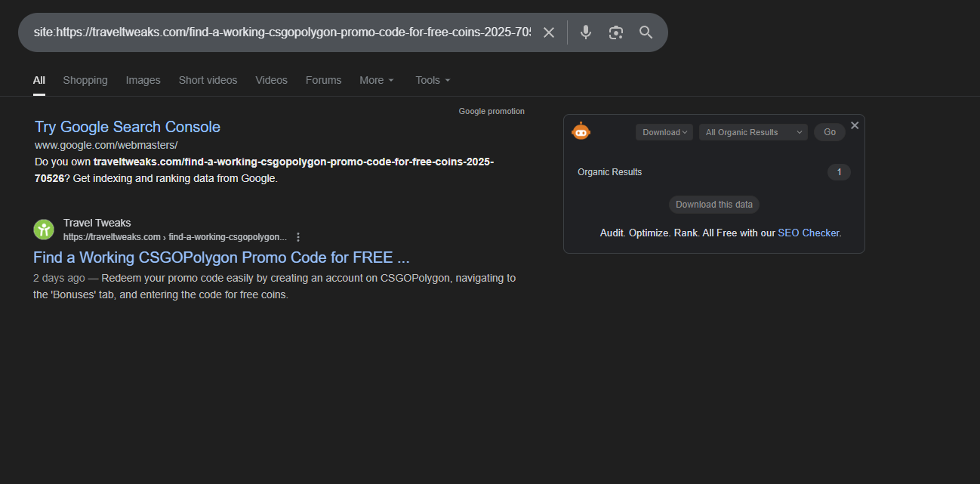This screenshot has width=980, height=484.
Task: Click the Travel Tweaks site name
Action: [x=97, y=223]
